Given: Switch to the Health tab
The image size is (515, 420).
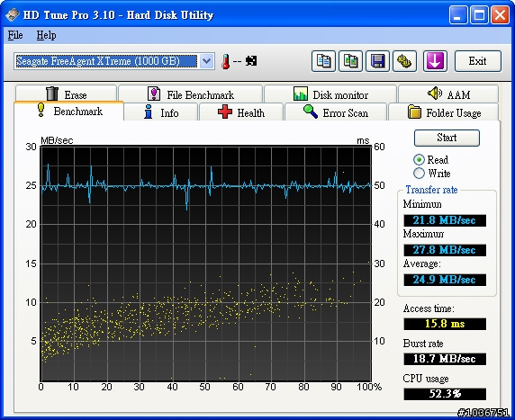Looking at the screenshot, I should click(241, 112).
